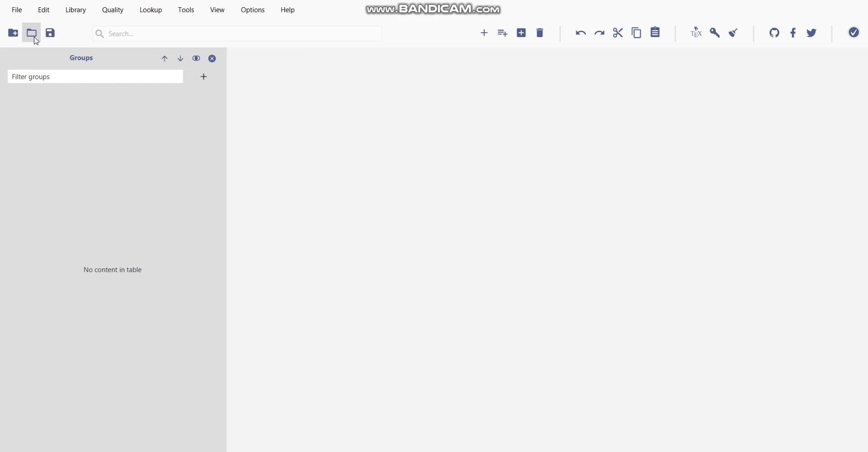Image resolution: width=868 pixels, height=452 pixels.
Task: Paste from clipboard icon
Action: 655,33
